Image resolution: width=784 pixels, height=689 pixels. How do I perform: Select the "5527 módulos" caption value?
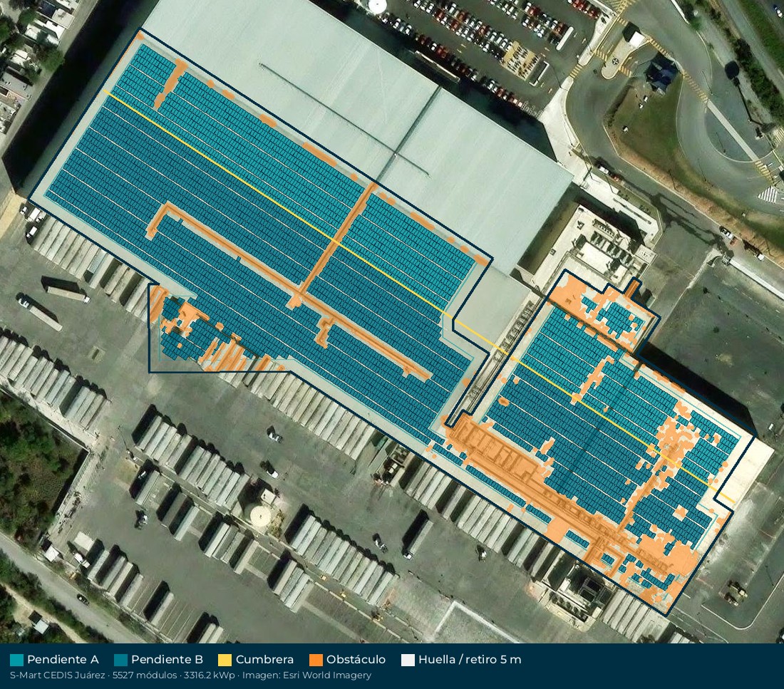click(145, 675)
